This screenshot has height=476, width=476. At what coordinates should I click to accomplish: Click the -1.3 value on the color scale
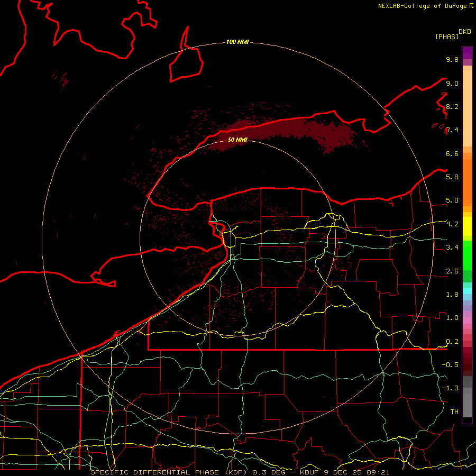point(450,388)
